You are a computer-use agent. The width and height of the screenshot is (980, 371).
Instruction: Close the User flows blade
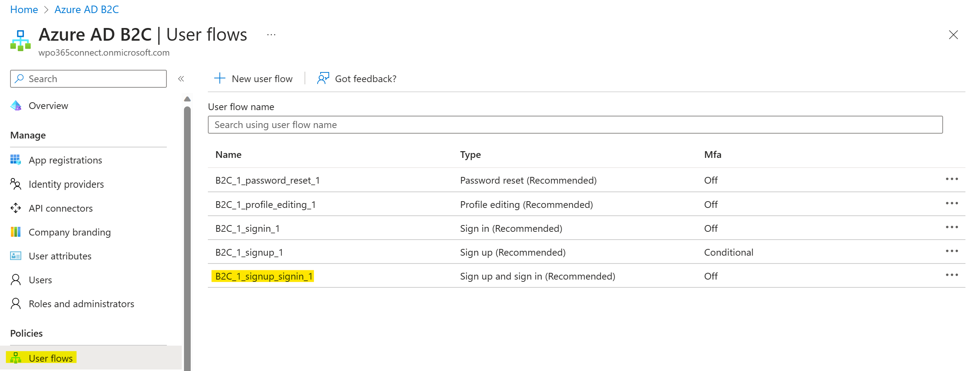953,35
